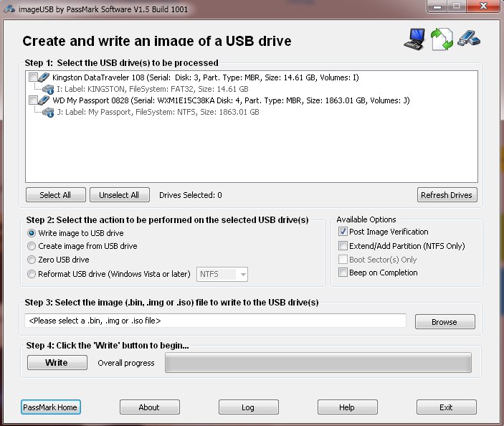Screen dimensions: 504x426
Task: Click Kingston DataTraveler drive icon
Action: [x=44, y=77]
